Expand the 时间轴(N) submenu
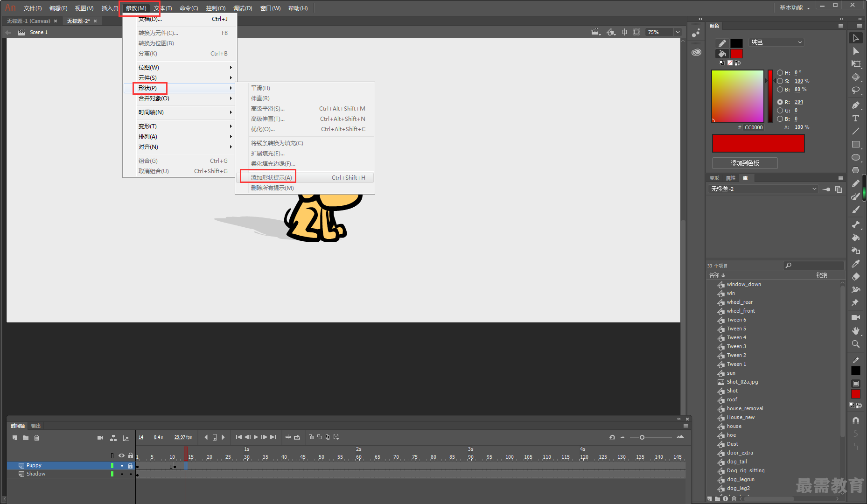Viewport: 867px width, 504px height. coord(180,112)
